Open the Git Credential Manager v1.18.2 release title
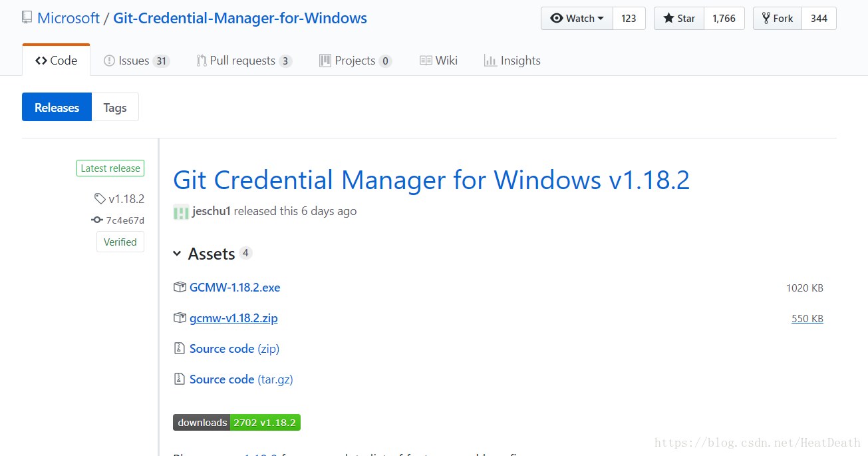The image size is (868, 456). coord(431,180)
